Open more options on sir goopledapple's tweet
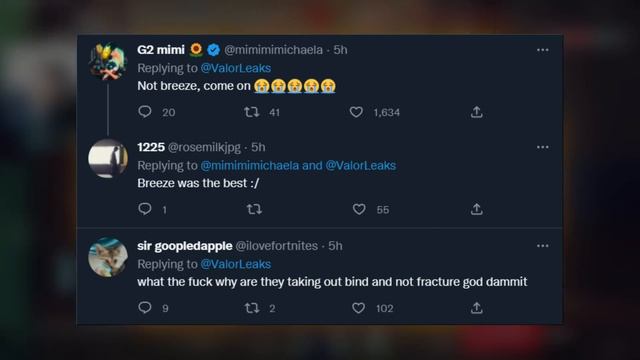Screen dimensions: 640x360 pos(542,246)
